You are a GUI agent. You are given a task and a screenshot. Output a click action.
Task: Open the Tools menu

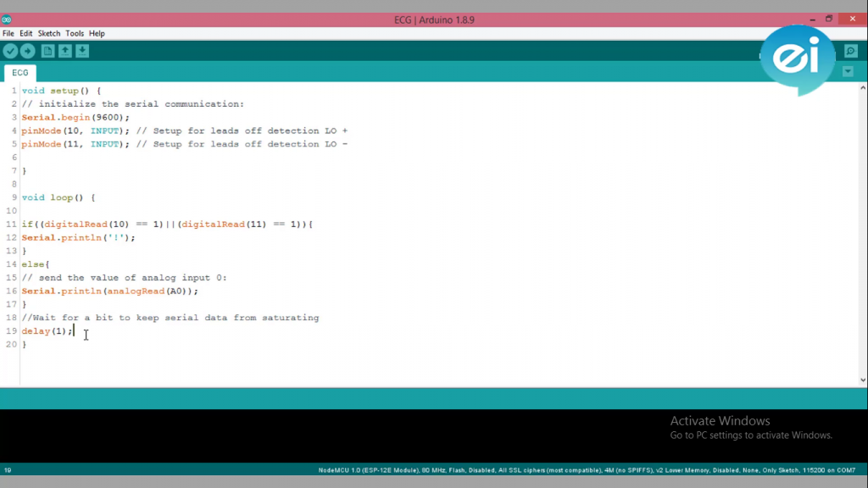[75, 33]
